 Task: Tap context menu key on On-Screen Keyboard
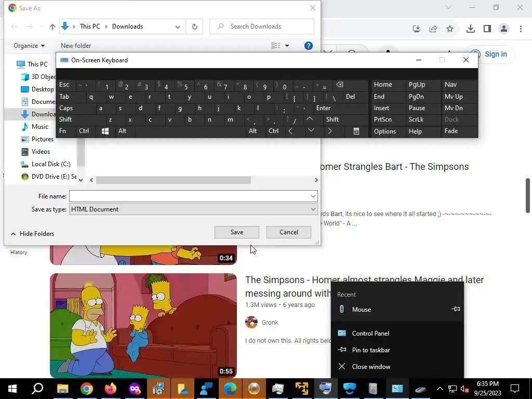(x=356, y=131)
